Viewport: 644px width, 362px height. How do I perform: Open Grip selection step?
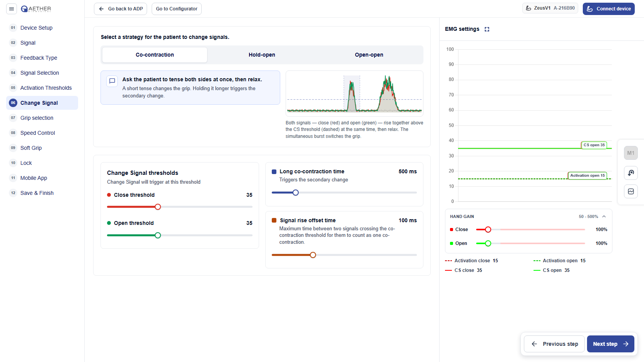tap(42, 118)
